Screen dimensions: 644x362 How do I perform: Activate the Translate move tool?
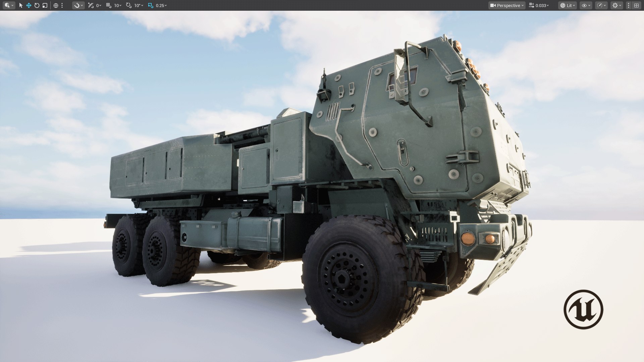pos(29,5)
